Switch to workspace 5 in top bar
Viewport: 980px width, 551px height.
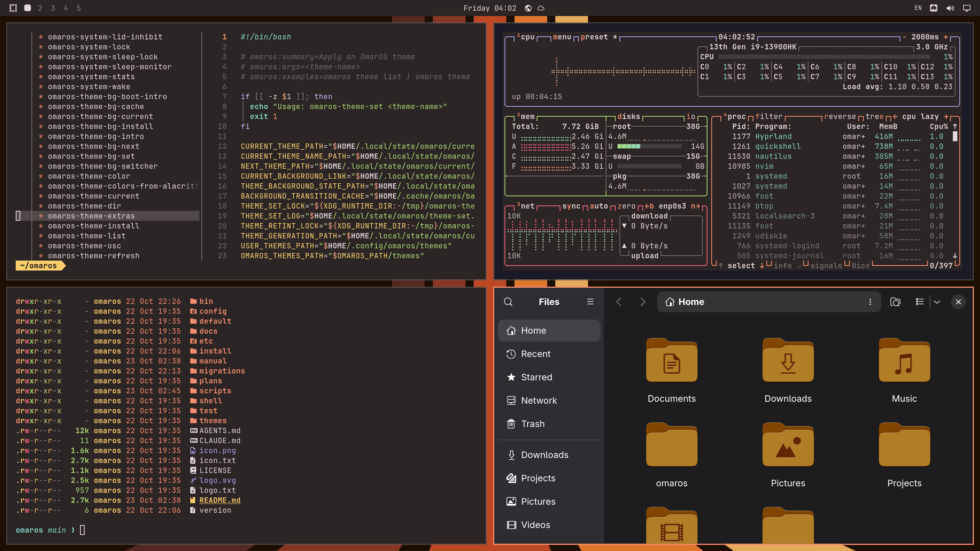78,8
